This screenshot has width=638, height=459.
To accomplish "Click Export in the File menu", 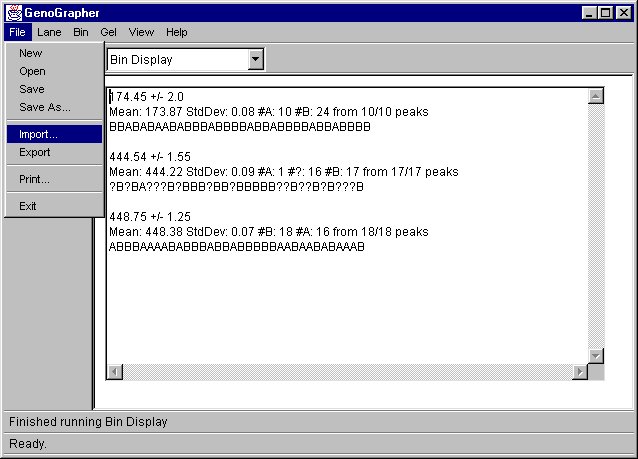I will pos(34,152).
